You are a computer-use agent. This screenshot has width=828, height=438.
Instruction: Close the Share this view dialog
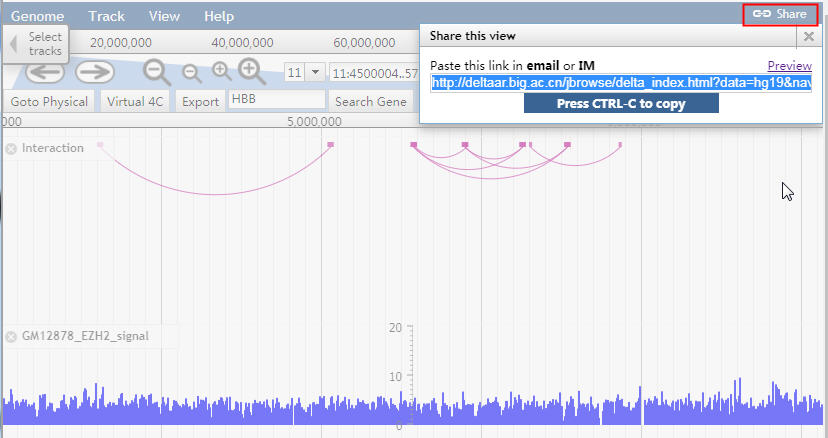(808, 36)
